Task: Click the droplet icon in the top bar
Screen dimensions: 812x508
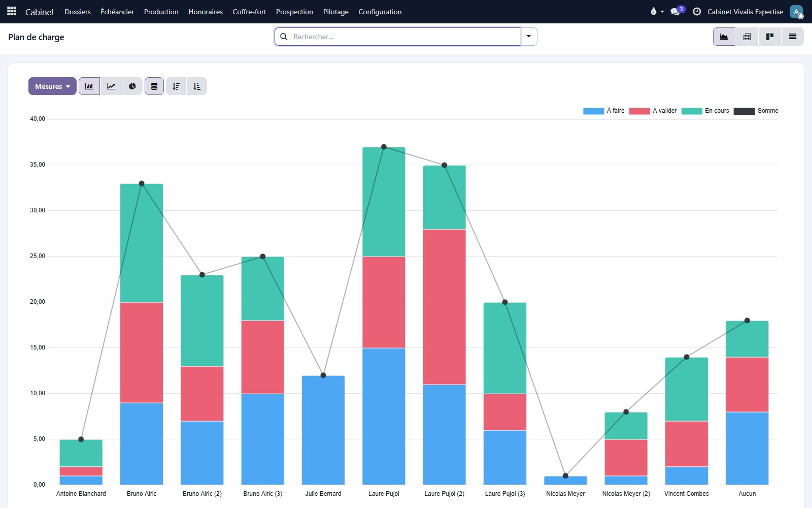Action: (653, 11)
